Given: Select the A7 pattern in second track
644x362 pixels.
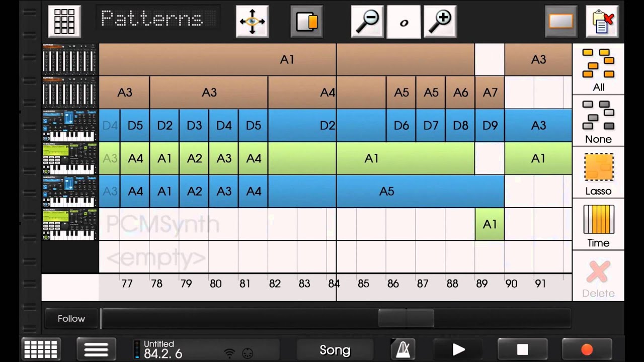Looking at the screenshot, I should (x=490, y=93).
